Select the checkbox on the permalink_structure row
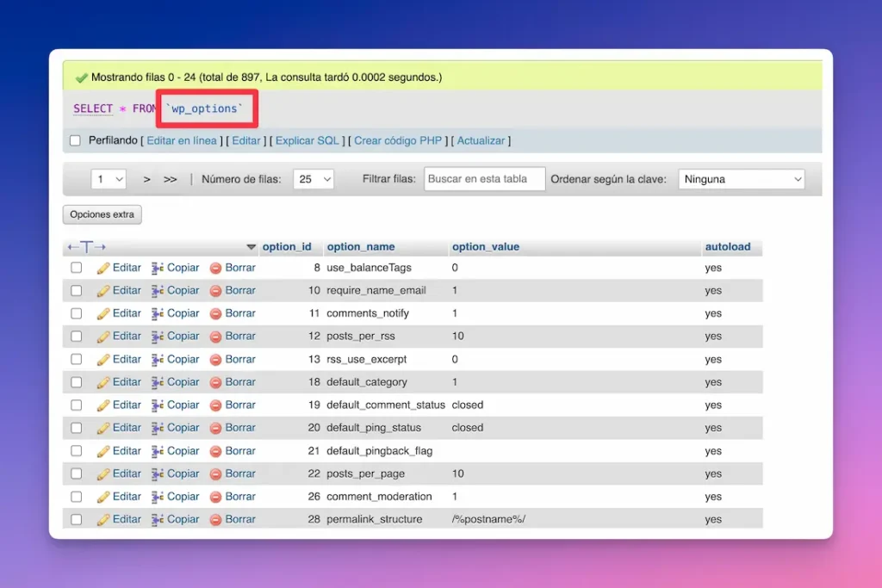The image size is (882, 588). [x=75, y=519]
